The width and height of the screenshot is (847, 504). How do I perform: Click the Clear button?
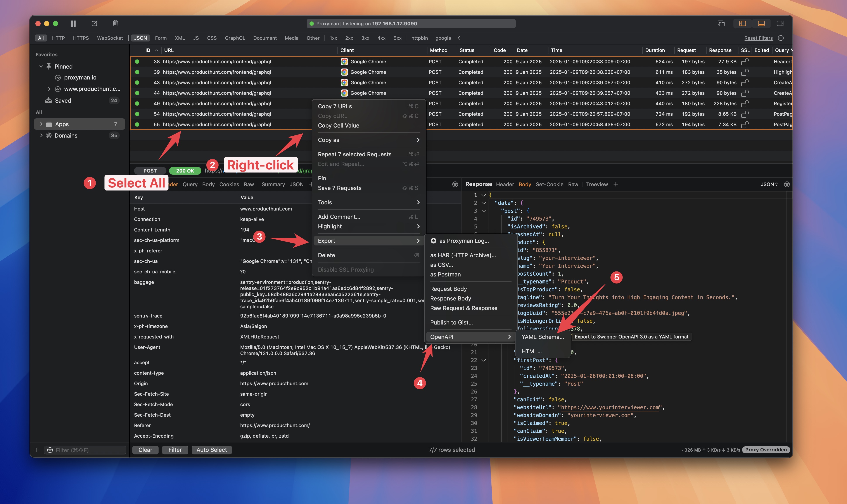pyautogui.click(x=145, y=450)
